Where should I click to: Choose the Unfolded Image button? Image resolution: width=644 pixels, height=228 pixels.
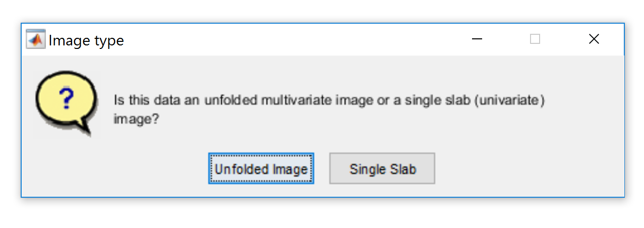261,169
